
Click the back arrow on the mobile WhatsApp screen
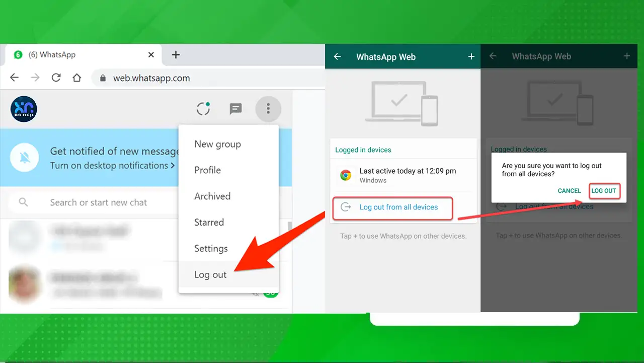(x=337, y=56)
